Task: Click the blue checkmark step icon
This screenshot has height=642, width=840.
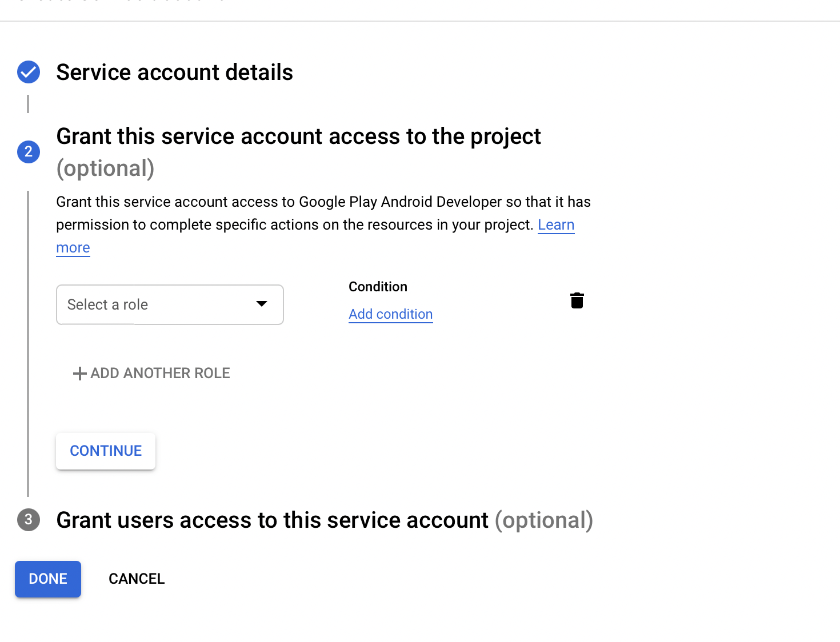Action: tap(29, 73)
